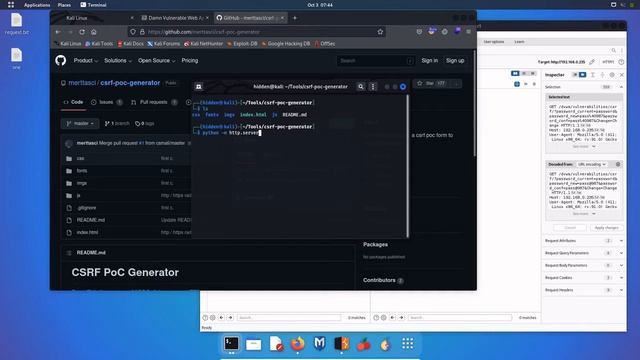Open the Applications menu in the top panel
The width and height of the screenshot is (640, 360).
[x=37, y=5]
